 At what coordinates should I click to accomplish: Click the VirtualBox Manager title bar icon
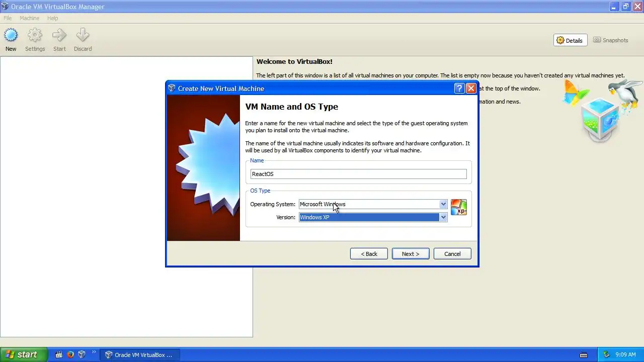5,7
